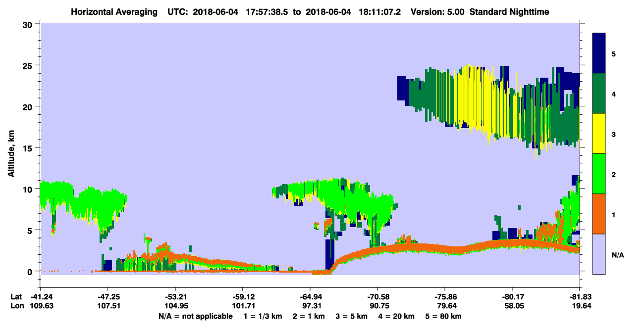
Task: Click the legend text '1 = 1/3 km'
Action: pos(263,316)
